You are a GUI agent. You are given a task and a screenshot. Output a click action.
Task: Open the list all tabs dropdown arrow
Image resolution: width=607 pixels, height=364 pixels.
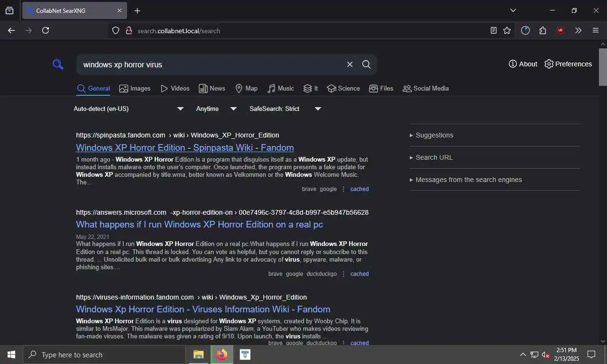pyautogui.click(x=513, y=10)
